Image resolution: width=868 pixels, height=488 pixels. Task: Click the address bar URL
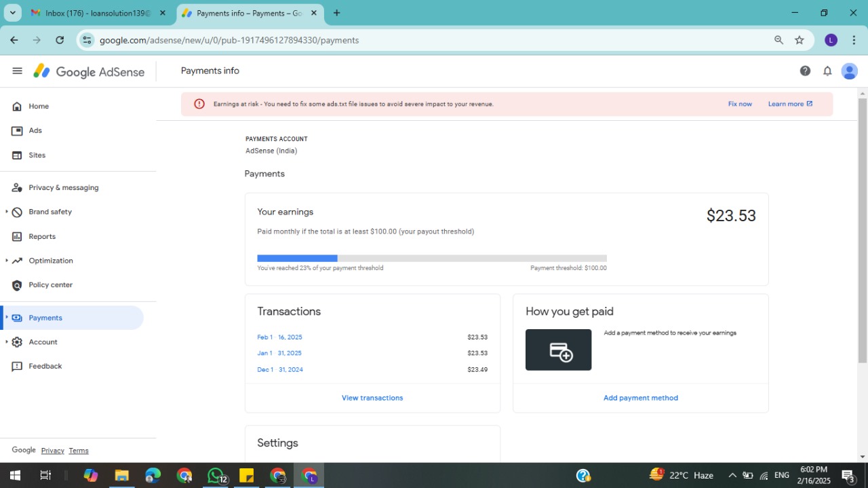(229, 40)
